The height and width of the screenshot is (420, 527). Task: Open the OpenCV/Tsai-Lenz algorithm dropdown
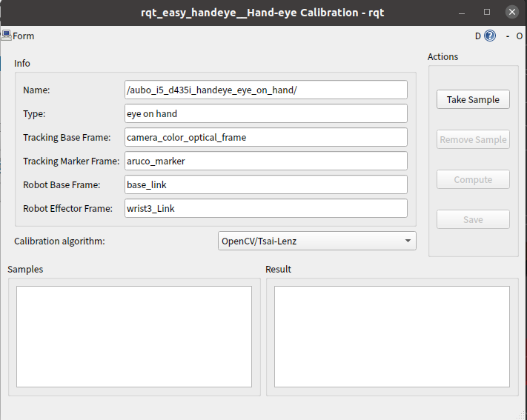tap(317, 241)
